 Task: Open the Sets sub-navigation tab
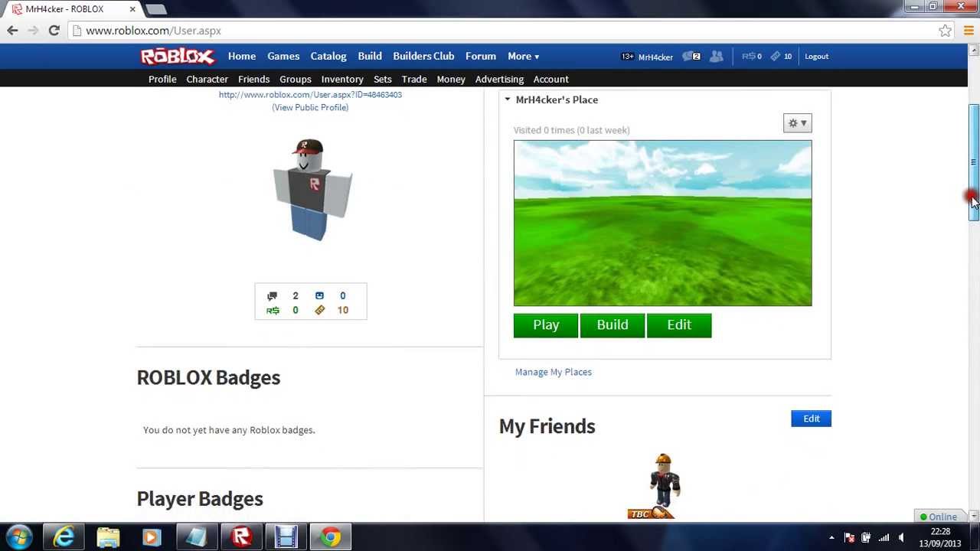pos(383,80)
